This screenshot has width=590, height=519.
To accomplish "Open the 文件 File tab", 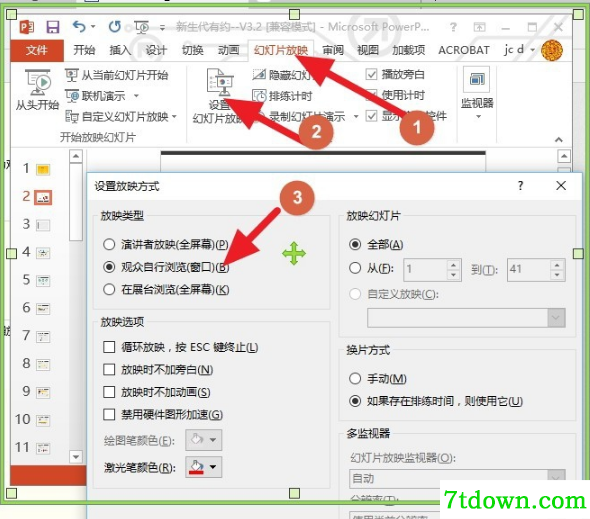I will [x=37, y=50].
